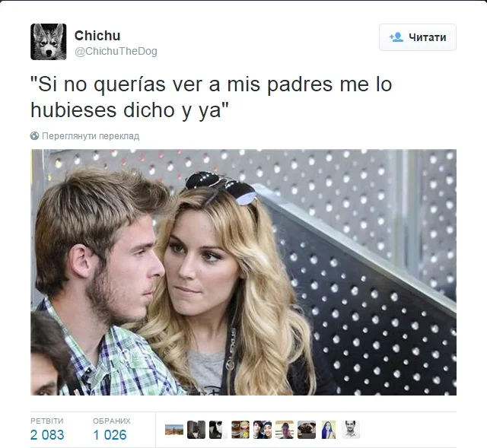This screenshot has width=487, height=448.
Task: Open the attached couple photo
Action: (x=243, y=272)
